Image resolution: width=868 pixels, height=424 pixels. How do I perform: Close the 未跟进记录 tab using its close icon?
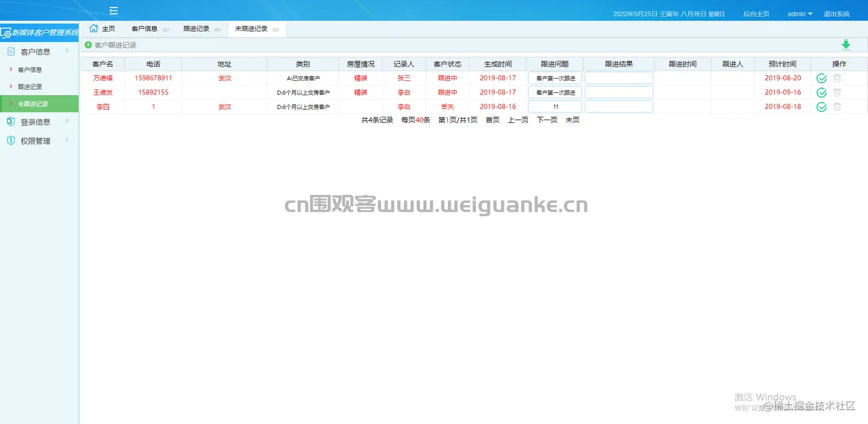[x=276, y=29]
